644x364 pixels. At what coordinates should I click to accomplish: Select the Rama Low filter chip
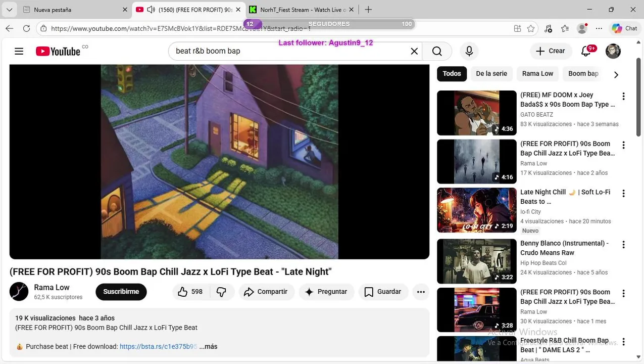pos(537,73)
